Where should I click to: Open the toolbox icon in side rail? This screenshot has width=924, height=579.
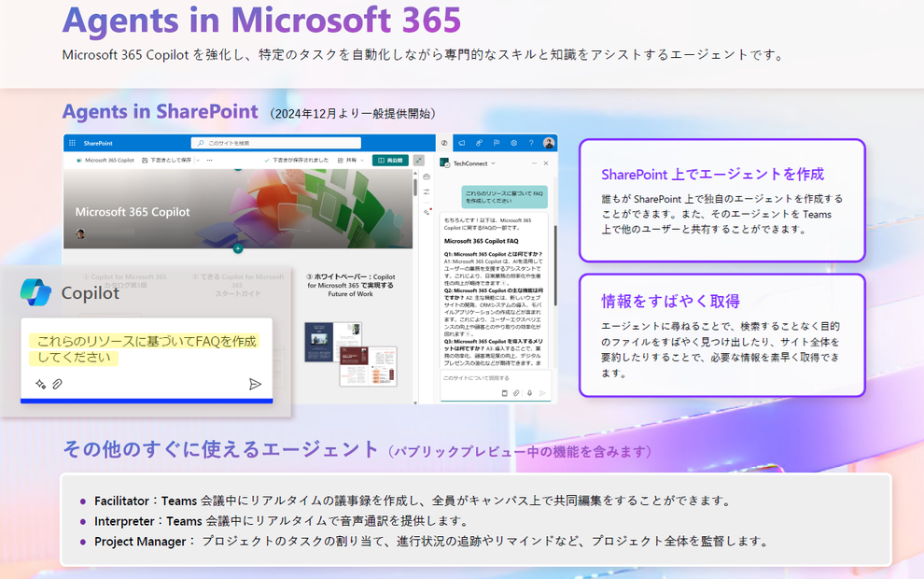click(x=426, y=177)
